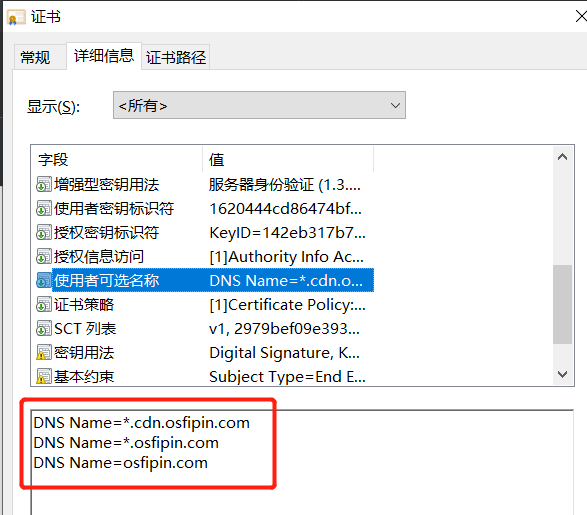This screenshot has height=515, width=587.
Task: Click the 证书策略 field icon
Action: click(44, 305)
